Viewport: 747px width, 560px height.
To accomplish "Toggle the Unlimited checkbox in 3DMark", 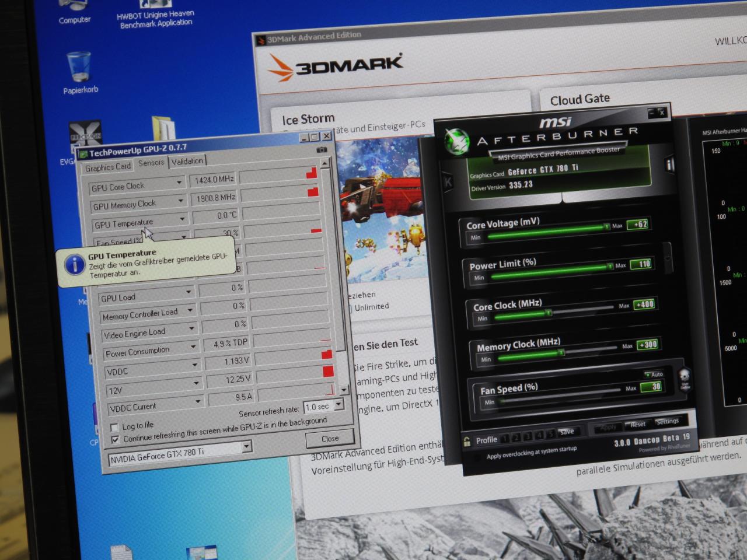I will [350, 308].
